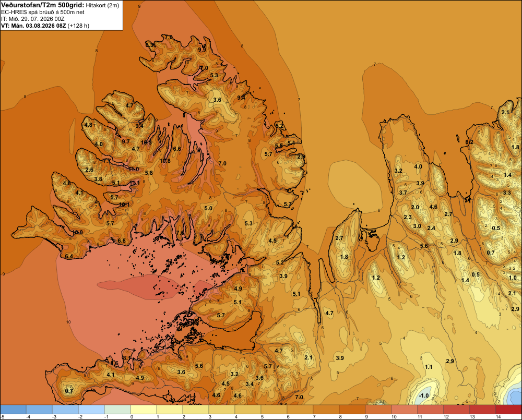Select the 11.0 temperature label

click(134, 169)
